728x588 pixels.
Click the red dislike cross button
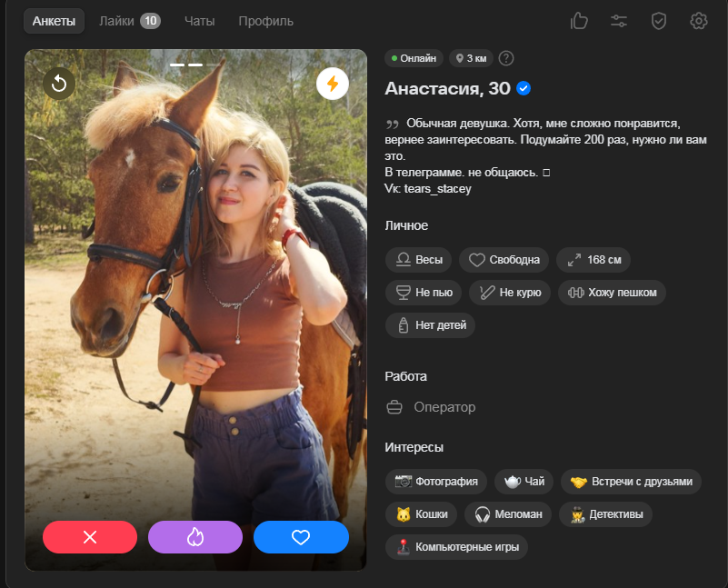(90, 537)
